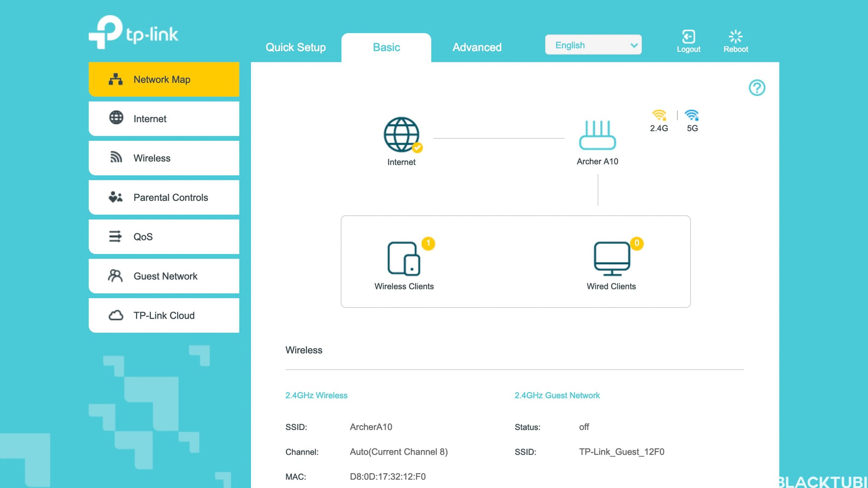The height and width of the screenshot is (488, 868).
Task: Click the QoS arrows icon
Action: (115, 236)
